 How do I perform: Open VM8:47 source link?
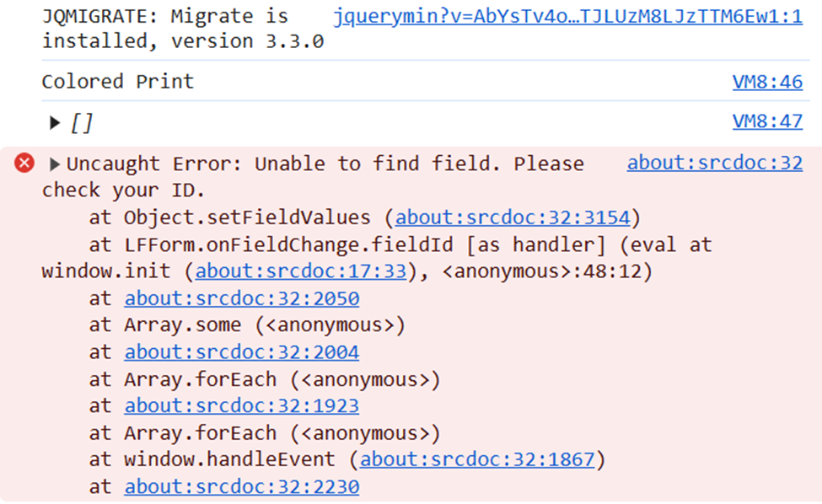pos(767,121)
